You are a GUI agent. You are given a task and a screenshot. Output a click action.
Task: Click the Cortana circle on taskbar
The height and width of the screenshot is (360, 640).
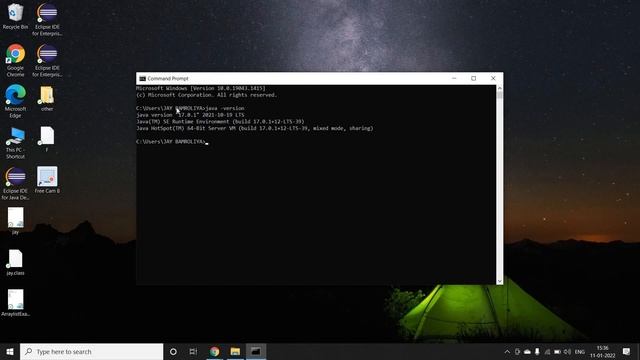tap(173, 351)
